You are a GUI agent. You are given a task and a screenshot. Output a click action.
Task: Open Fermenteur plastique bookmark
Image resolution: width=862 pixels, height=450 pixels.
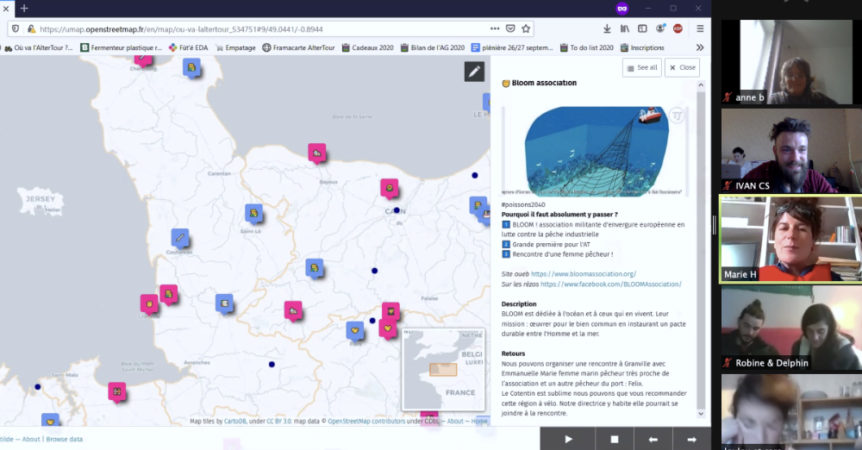pyautogui.click(x=121, y=48)
